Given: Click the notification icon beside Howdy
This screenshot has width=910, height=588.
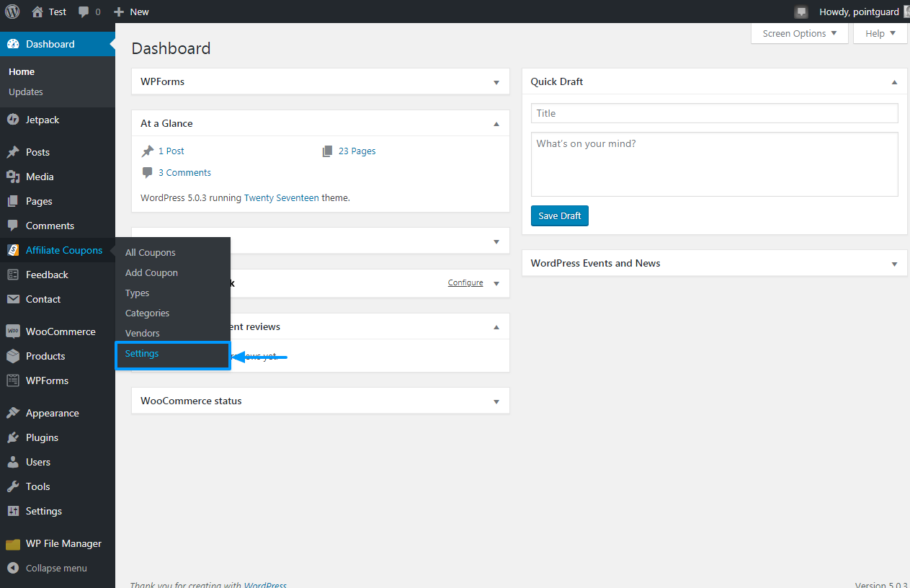Looking at the screenshot, I should [801, 12].
